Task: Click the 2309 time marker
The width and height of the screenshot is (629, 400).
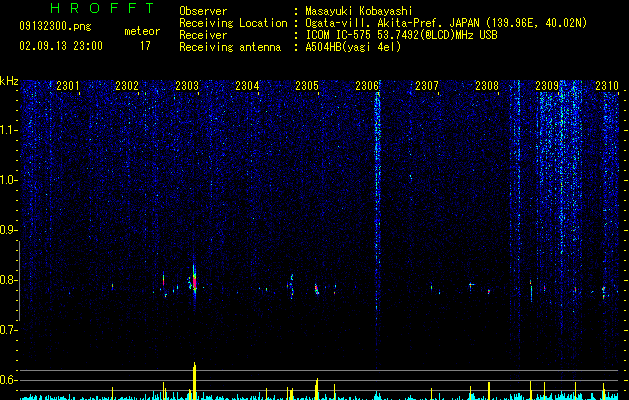Action: point(547,86)
